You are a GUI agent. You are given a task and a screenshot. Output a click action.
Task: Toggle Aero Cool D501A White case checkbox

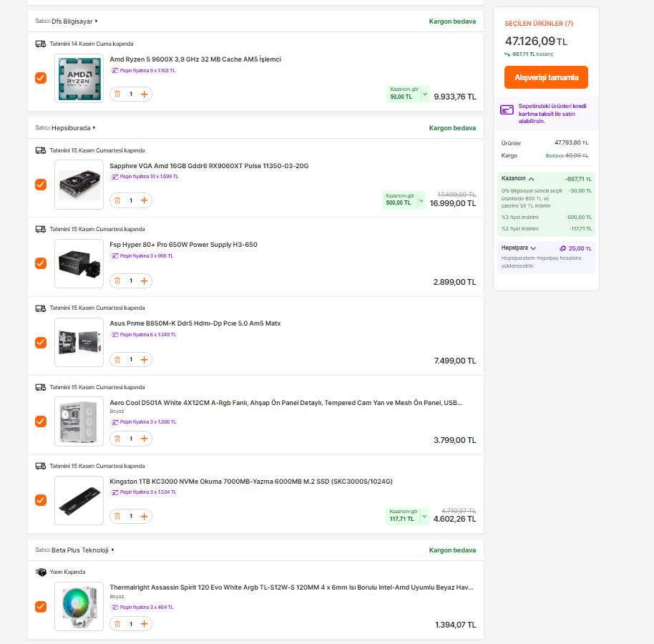pyautogui.click(x=41, y=421)
